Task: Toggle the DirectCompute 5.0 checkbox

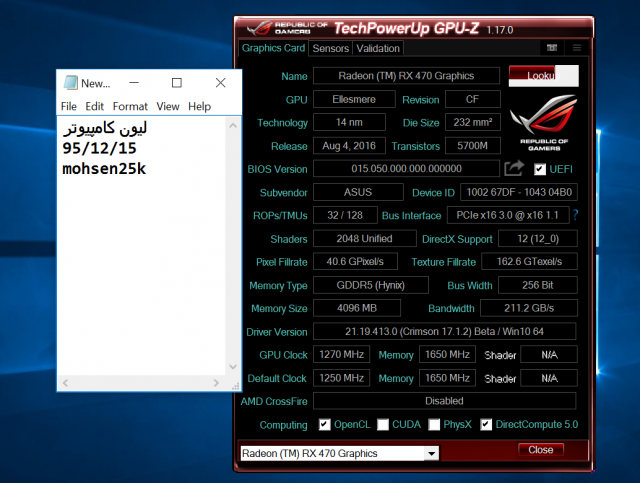Action: click(486, 424)
